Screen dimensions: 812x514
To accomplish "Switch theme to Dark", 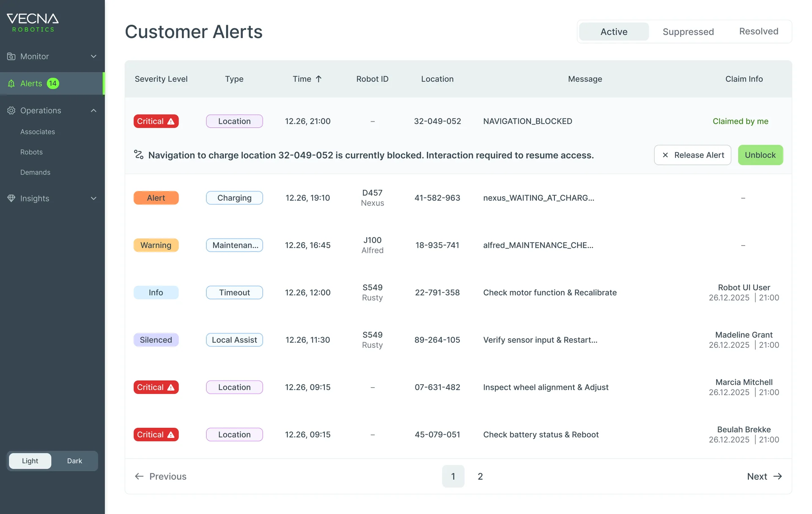I will (x=74, y=461).
